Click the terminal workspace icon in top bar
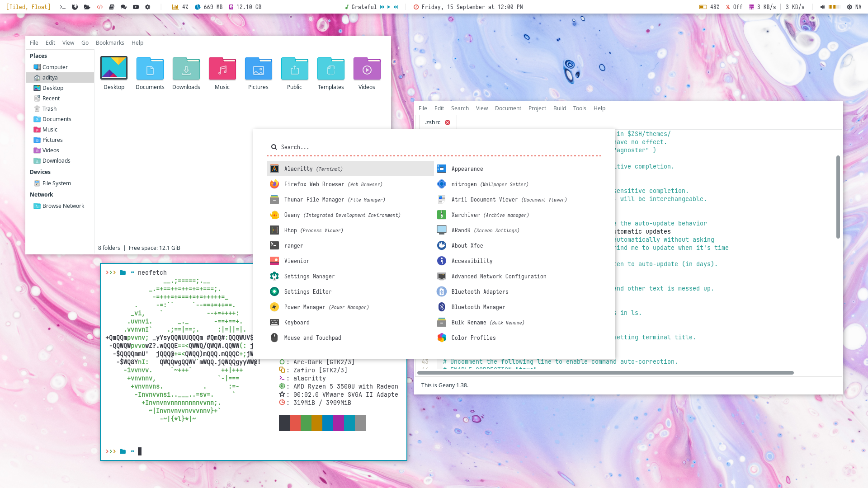Image resolution: width=868 pixels, height=488 pixels. 63,7
